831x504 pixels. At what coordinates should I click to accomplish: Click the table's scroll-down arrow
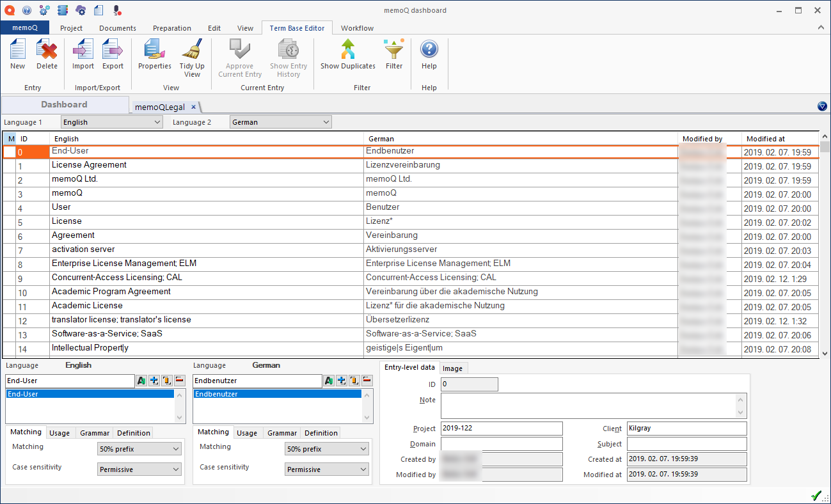pos(825,353)
